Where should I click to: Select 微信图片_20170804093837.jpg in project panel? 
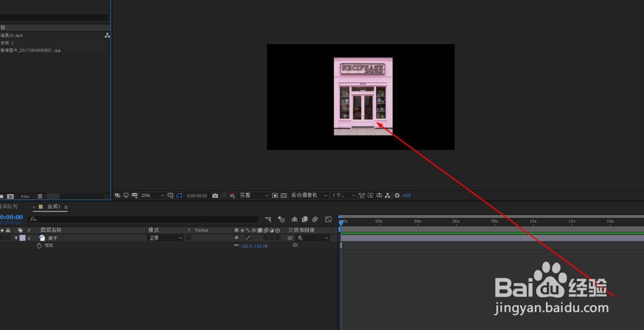coord(31,50)
